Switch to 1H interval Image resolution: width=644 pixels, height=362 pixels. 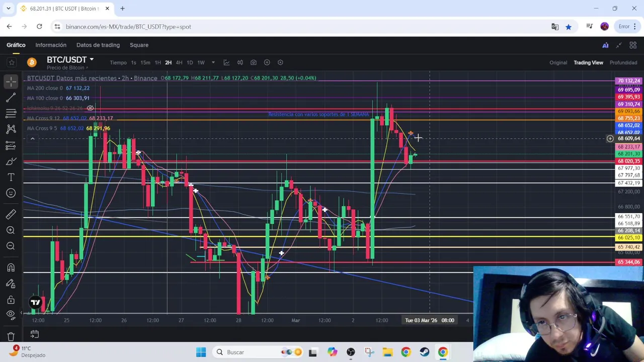pos(157,62)
